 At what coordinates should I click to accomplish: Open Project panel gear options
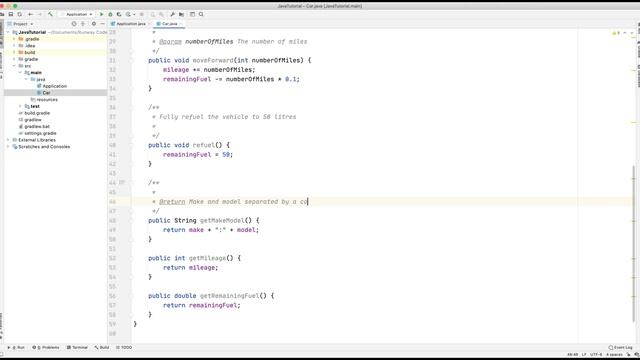(x=94, y=24)
